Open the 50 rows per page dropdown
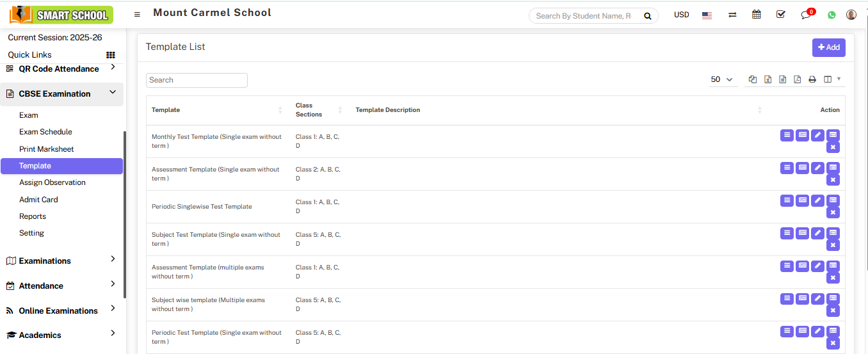The height and width of the screenshot is (354, 868). click(x=721, y=79)
